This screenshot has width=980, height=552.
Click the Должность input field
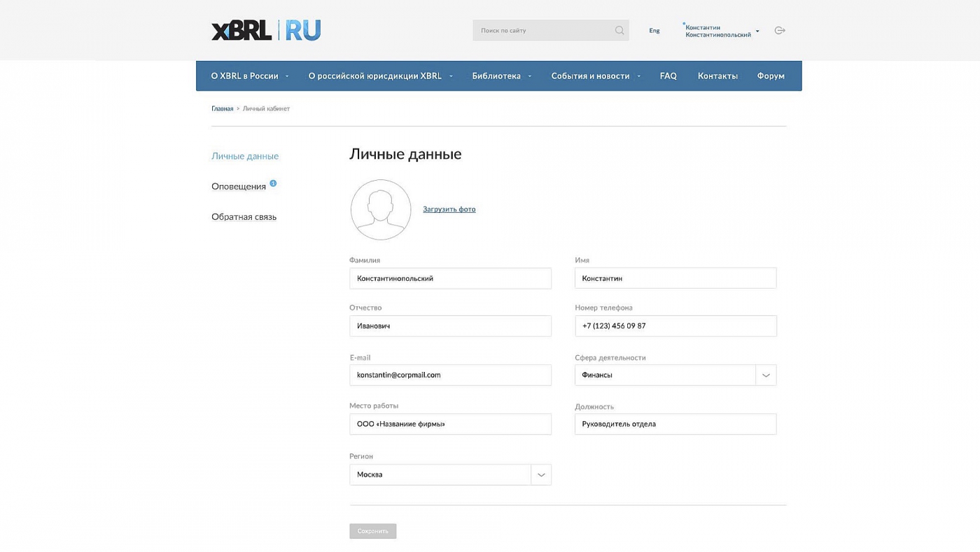(675, 424)
